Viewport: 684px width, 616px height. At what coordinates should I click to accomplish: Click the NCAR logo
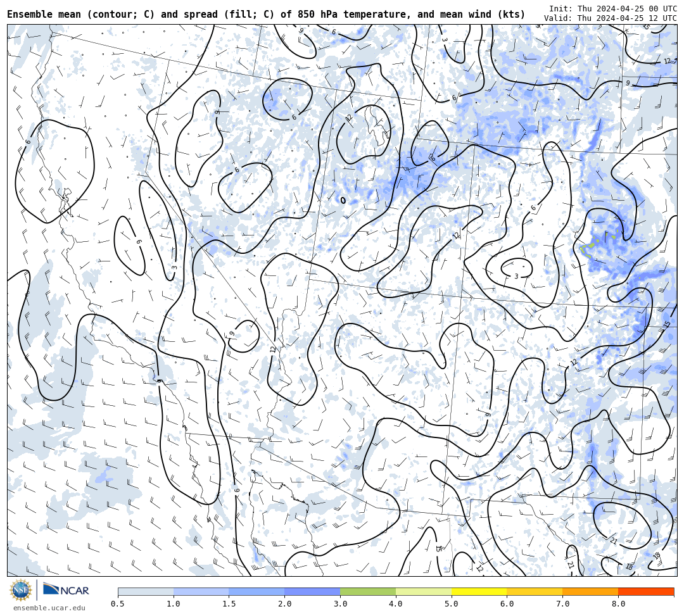tap(66, 590)
